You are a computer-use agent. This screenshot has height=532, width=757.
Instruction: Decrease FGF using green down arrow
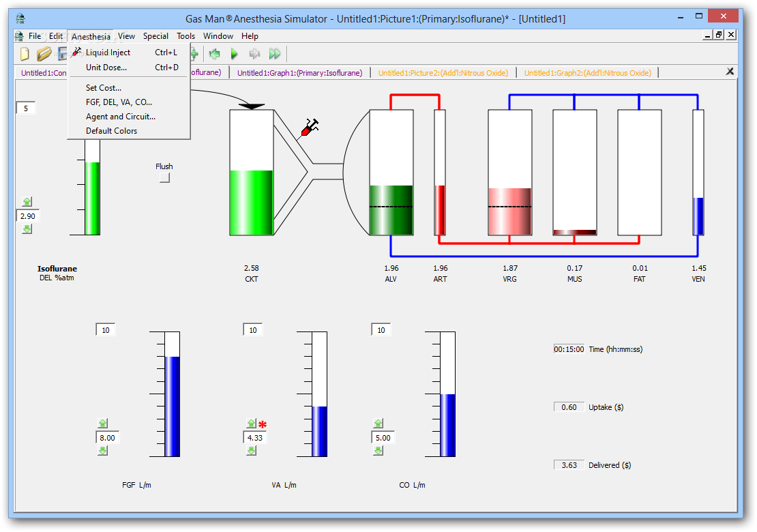point(103,450)
